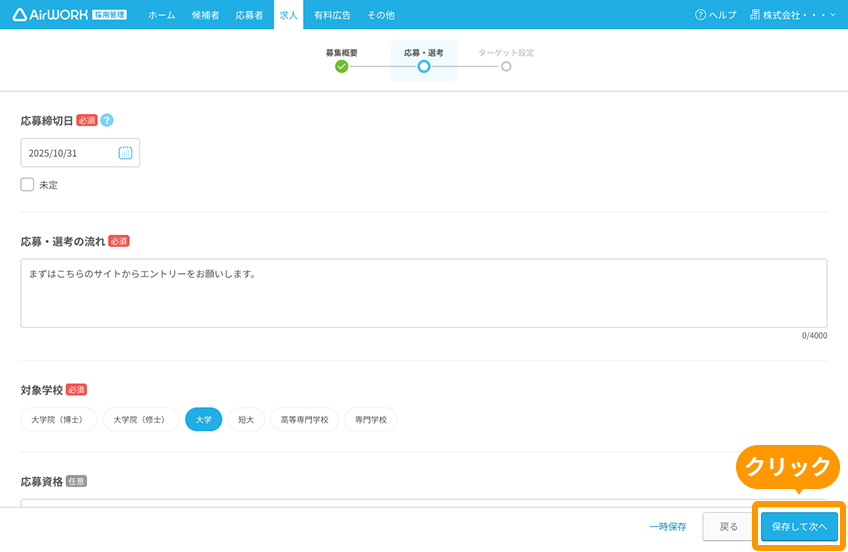Select 短大 school option

coord(246,420)
